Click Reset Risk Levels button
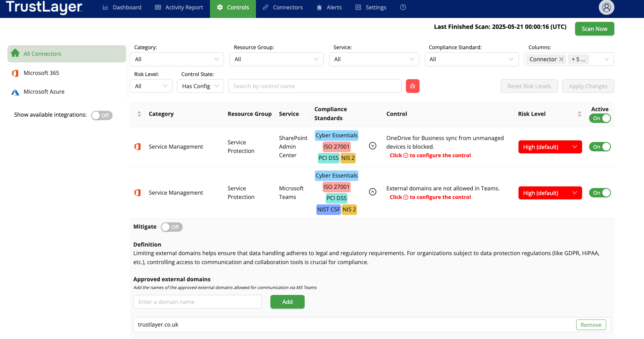Screen dimensions: 644x339 [529, 86]
